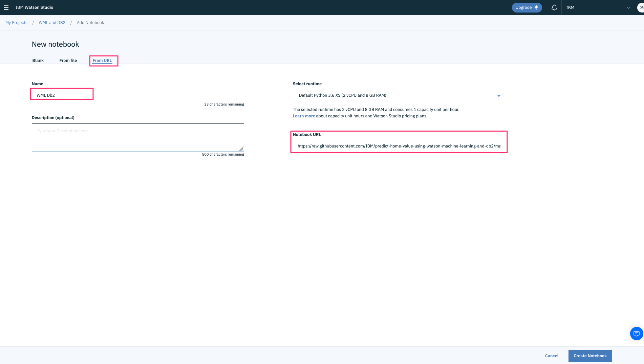Go to My Projects breadcrumb
The width and height of the screenshot is (644, 364).
coord(16,23)
